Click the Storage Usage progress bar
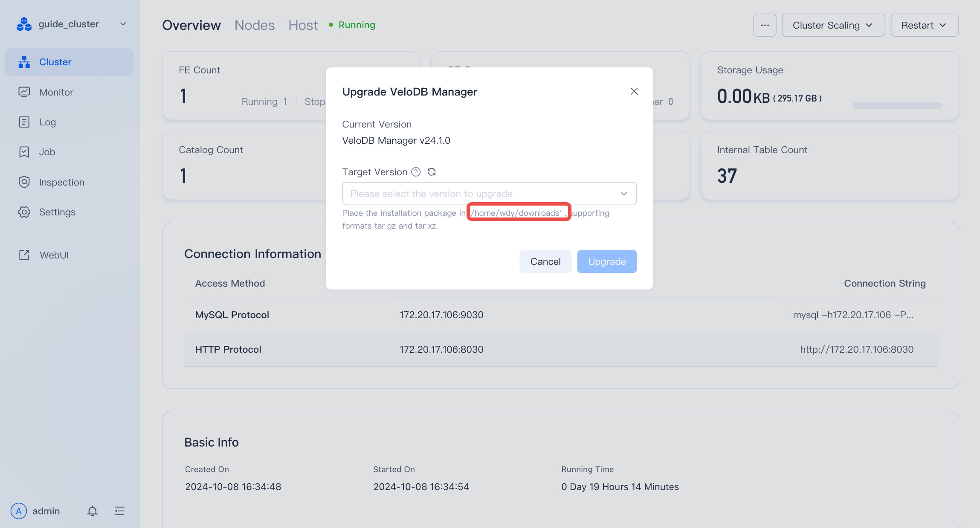The height and width of the screenshot is (528, 980). point(897,105)
